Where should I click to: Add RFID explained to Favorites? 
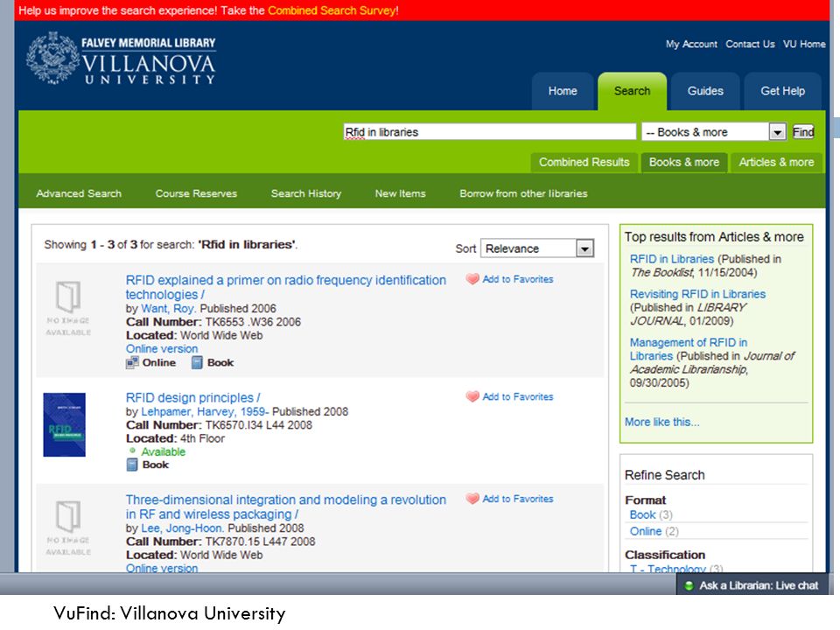click(x=517, y=279)
